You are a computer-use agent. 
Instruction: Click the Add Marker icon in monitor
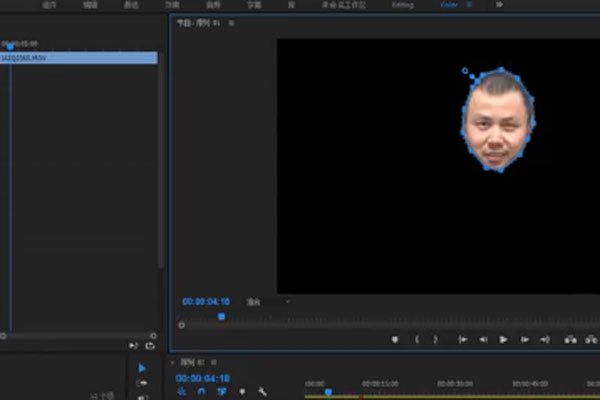[x=395, y=340]
